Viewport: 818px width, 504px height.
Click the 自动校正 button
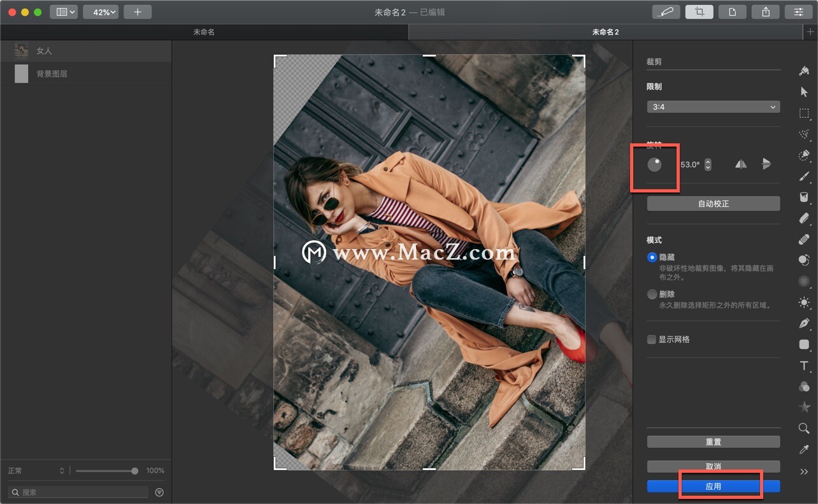714,204
